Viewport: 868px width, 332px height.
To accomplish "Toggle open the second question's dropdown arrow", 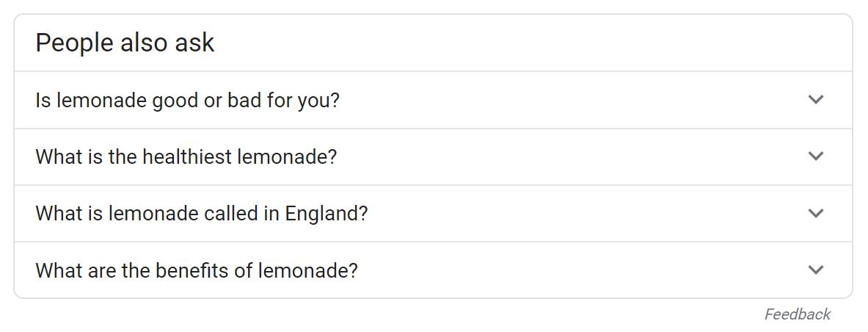I will coord(816,156).
